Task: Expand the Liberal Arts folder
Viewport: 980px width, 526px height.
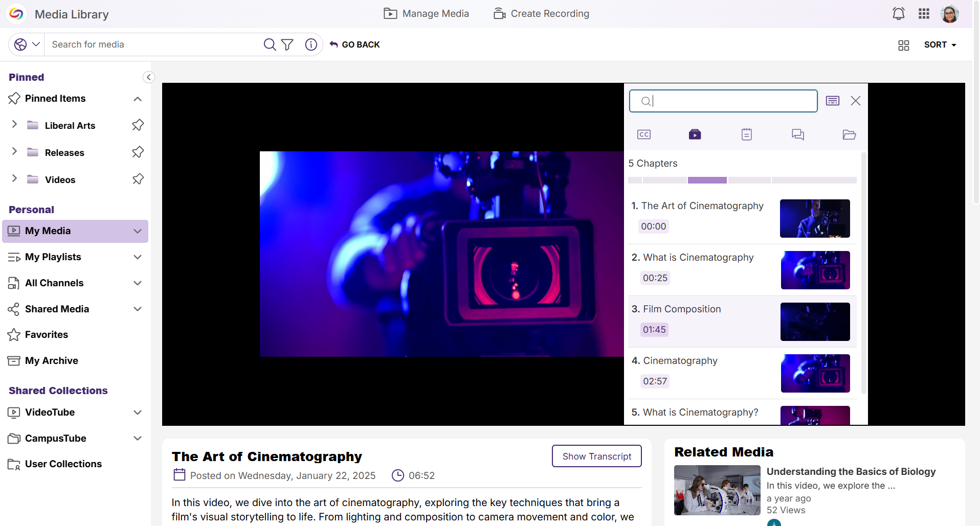Action: click(x=14, y=124)
